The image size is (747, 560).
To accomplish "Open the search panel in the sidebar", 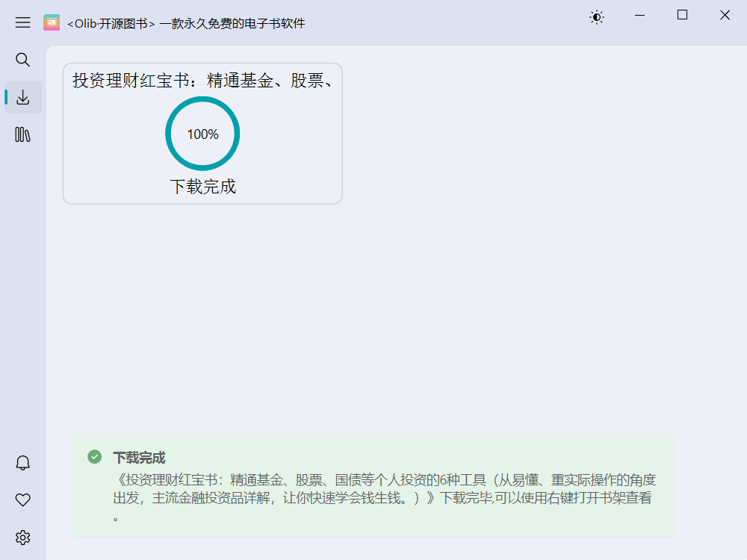I will click(22, 60).
